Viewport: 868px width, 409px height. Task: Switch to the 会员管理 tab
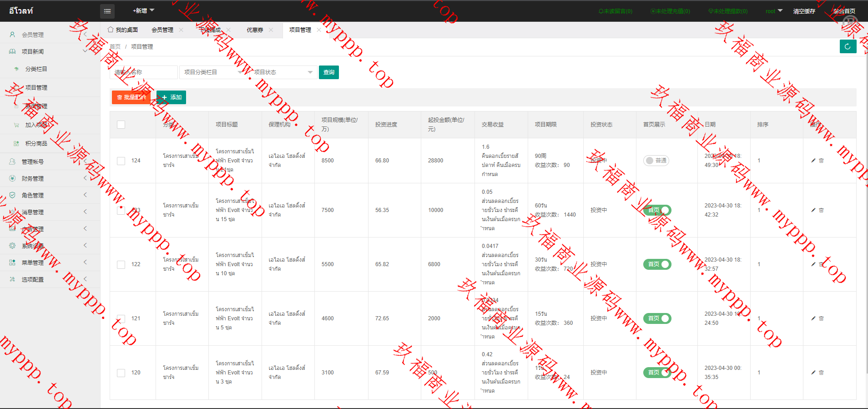pos(162,30)
